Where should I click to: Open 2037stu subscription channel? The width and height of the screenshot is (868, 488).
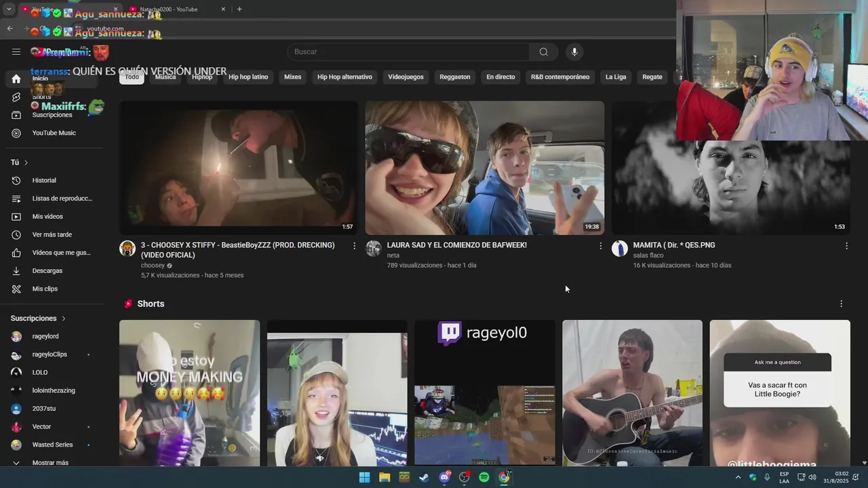(52, 409)
